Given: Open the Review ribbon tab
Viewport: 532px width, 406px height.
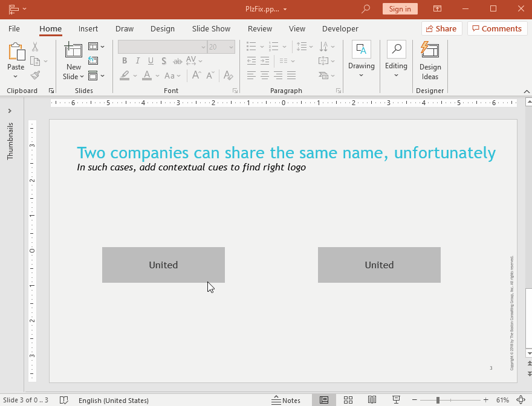Looking at the screenshot, I should click(259, 28).
